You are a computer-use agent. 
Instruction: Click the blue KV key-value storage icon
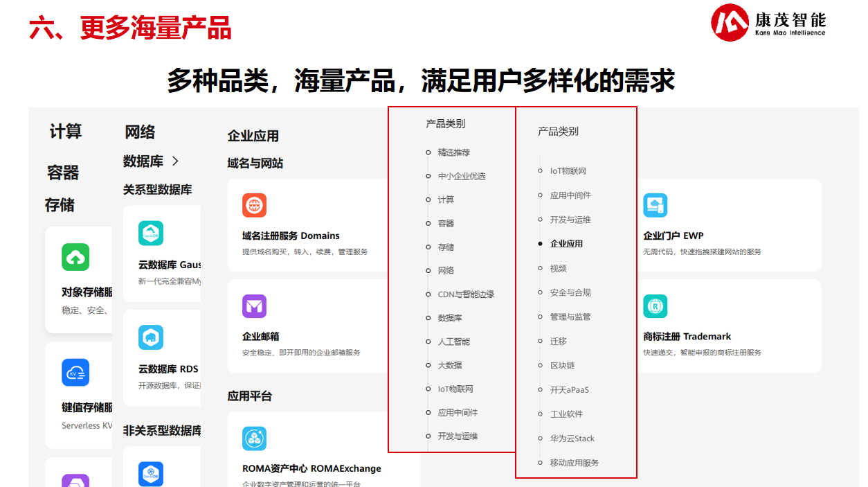click(75, 373)
